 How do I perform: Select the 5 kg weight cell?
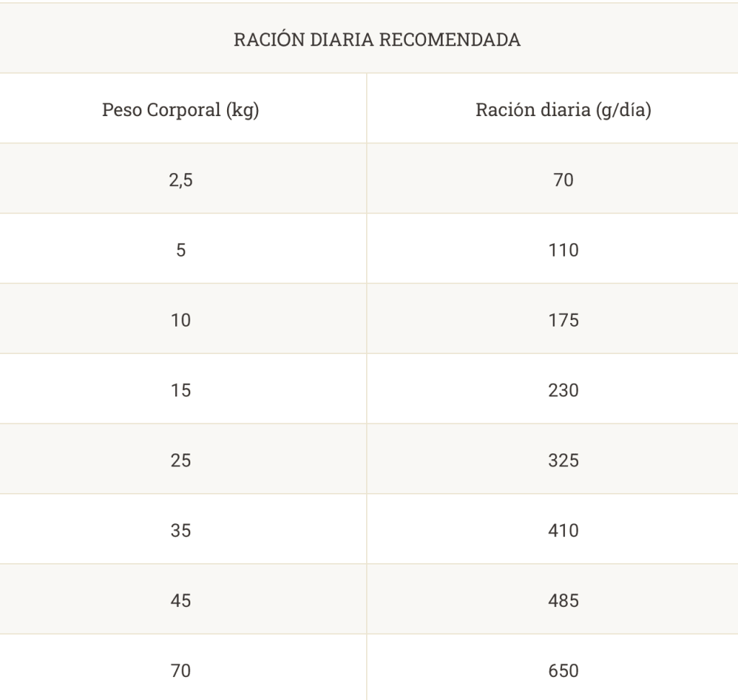click(181, 250)
